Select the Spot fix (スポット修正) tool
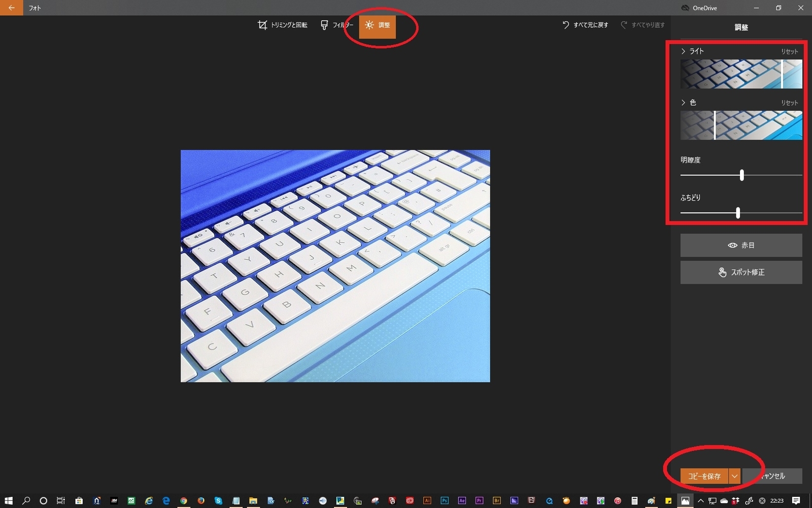This screenshot has height=508, width=812. 741,272
